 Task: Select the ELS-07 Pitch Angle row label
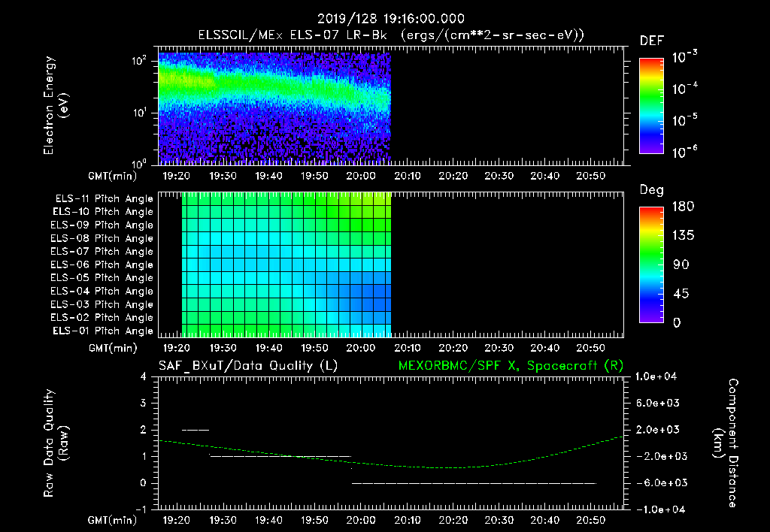coord(102,251)
